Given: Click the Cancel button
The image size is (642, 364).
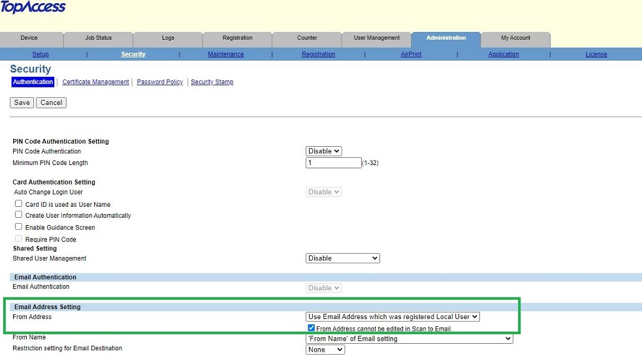Looking at the screenshot, I should point(51,102).
